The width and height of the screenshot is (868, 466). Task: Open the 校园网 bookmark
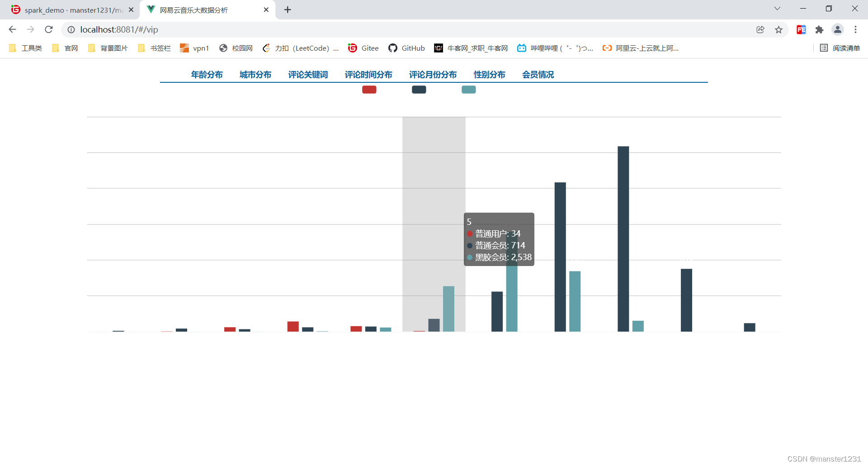pyautogui.click(x=236, y=48)
